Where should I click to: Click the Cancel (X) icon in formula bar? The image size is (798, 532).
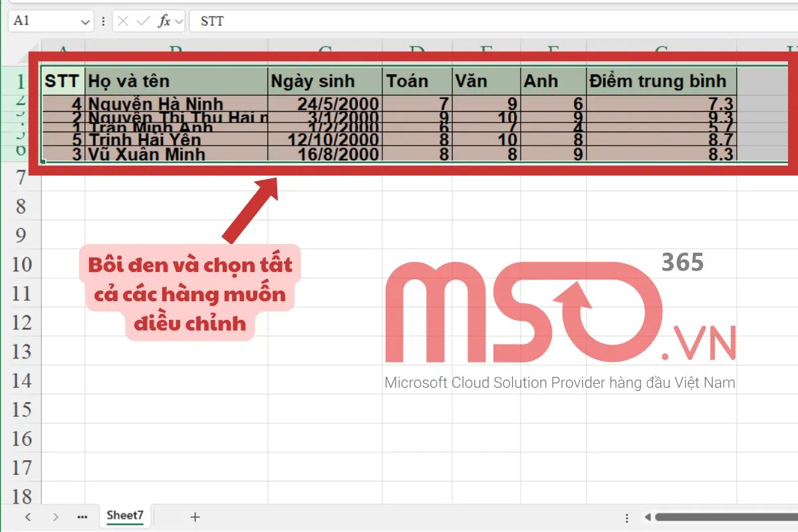click(122, 21)
